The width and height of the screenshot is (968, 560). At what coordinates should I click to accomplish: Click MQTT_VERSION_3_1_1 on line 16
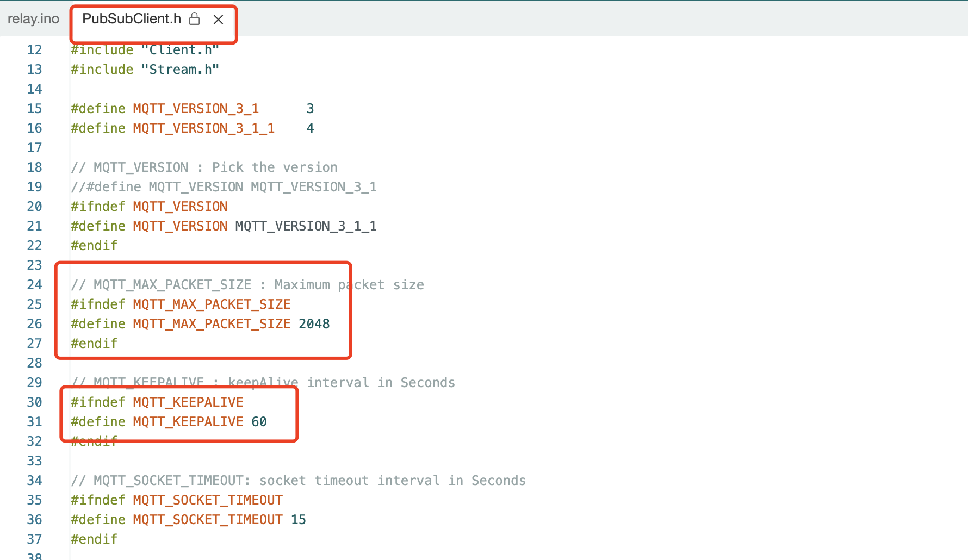(203, 128)
